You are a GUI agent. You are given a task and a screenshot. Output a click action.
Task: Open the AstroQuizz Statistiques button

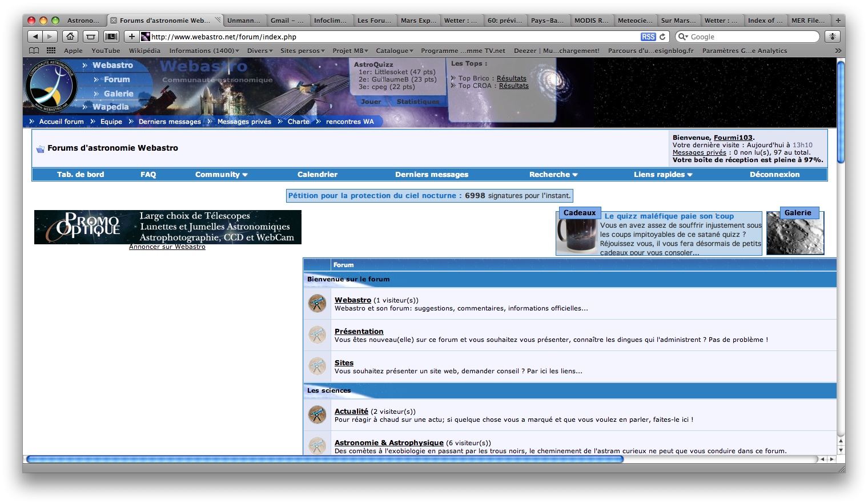[x=418, y=102]
